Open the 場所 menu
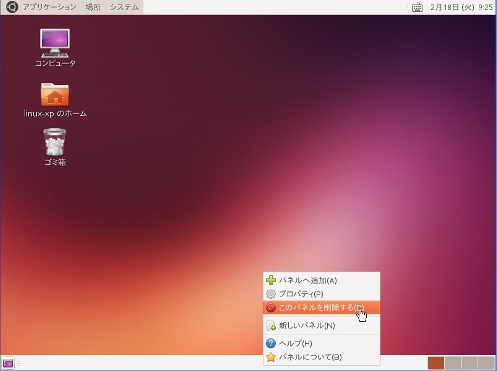The image size is (497, 371). coord(93,7)
